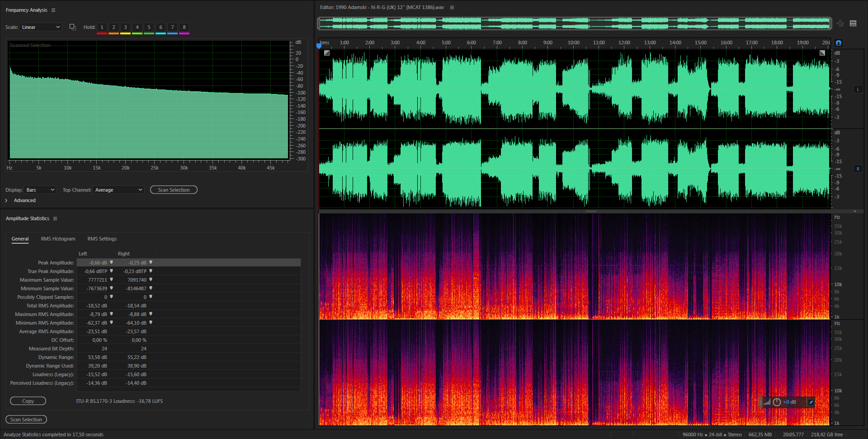Click Scan Selection in Amplitude Statistics
Image resolution: width=868 pixels, height=439 pixels.
pos(26,420)
